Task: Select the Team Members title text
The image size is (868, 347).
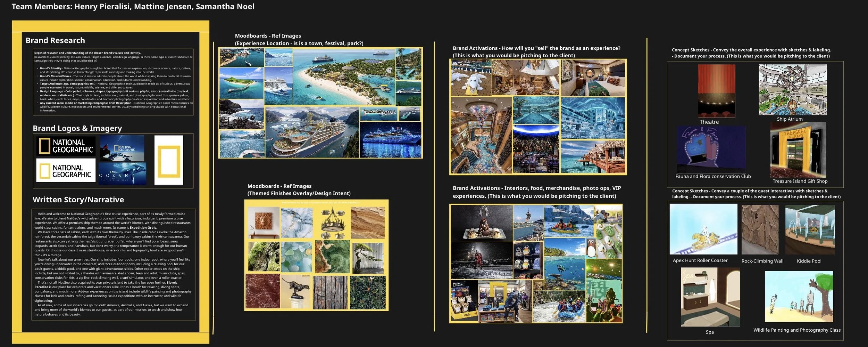Action: (x=133, y=7)
